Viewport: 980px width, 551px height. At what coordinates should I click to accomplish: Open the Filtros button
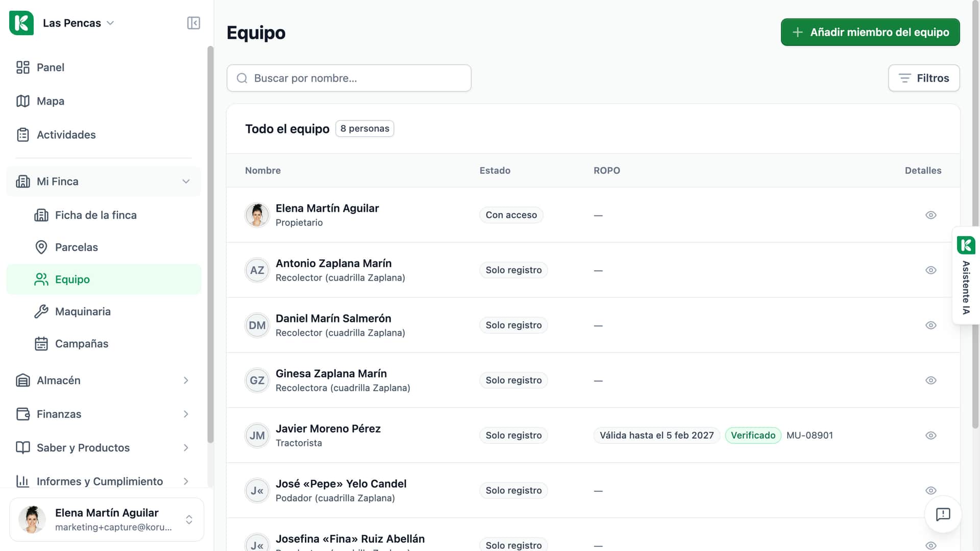[x=924, y=78]
